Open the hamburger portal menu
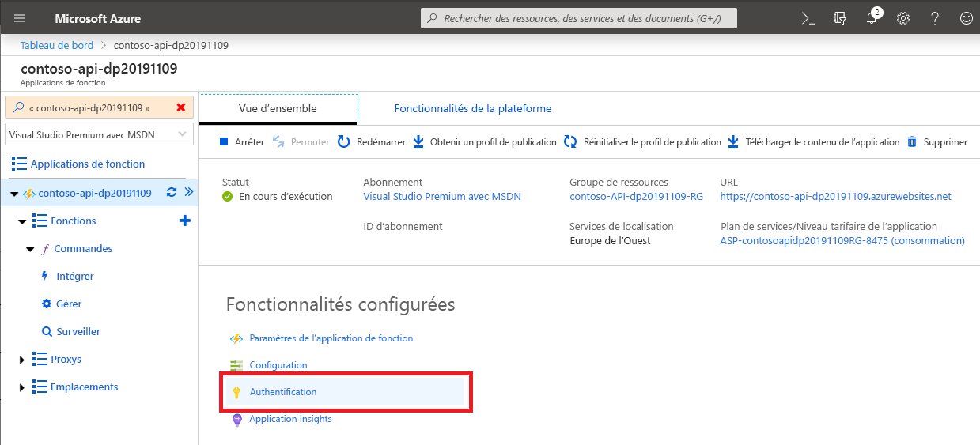The image size is (980, 445). [x=20, y=18]
